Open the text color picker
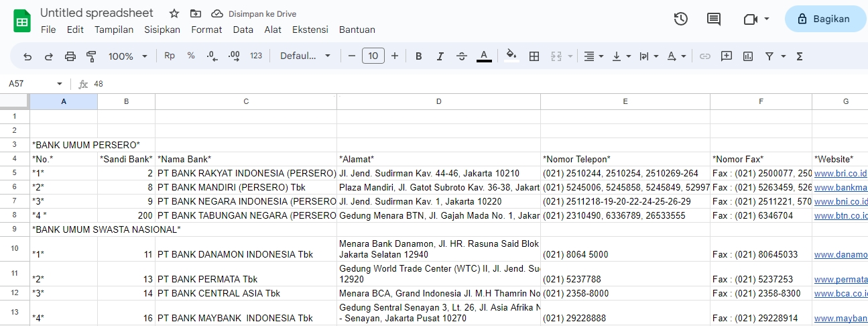 pos(484,56)
